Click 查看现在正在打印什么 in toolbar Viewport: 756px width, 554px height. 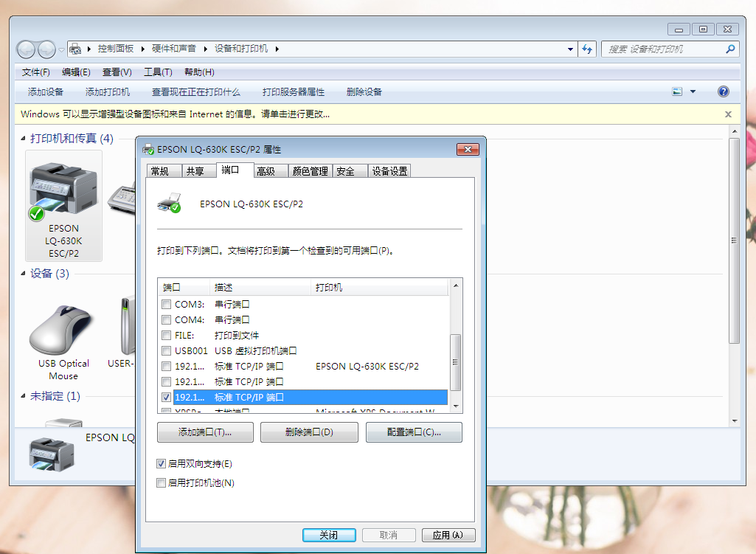(x=196, y=91)
